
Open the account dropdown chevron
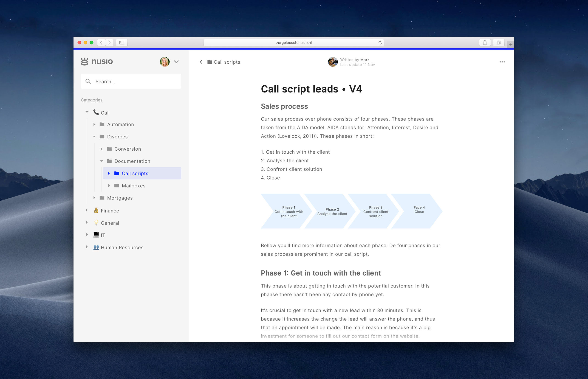(176, 62)
